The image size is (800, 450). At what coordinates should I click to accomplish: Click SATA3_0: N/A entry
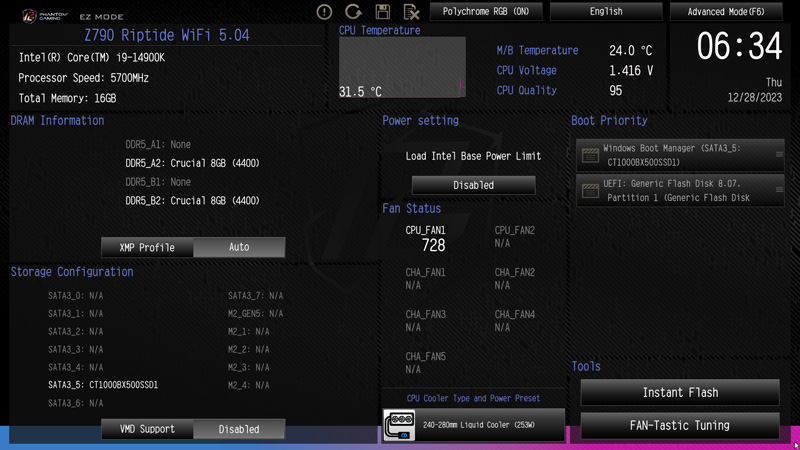76,295
